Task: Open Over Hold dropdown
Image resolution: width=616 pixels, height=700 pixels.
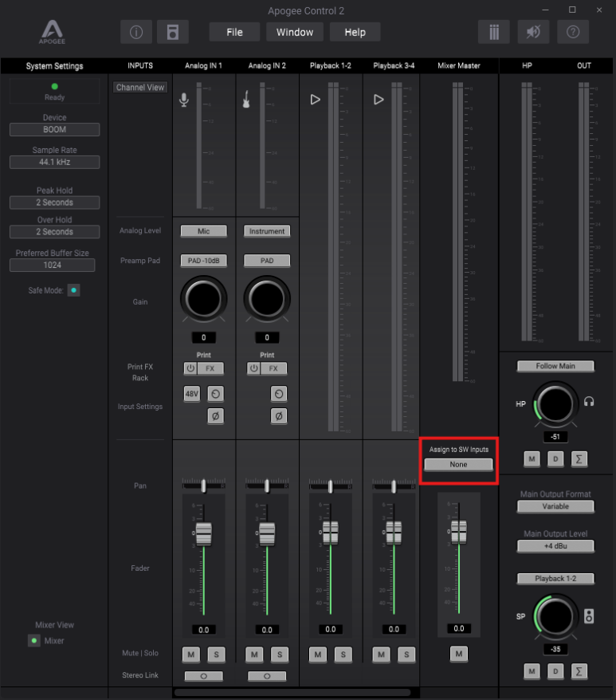Action: [54, 232]
